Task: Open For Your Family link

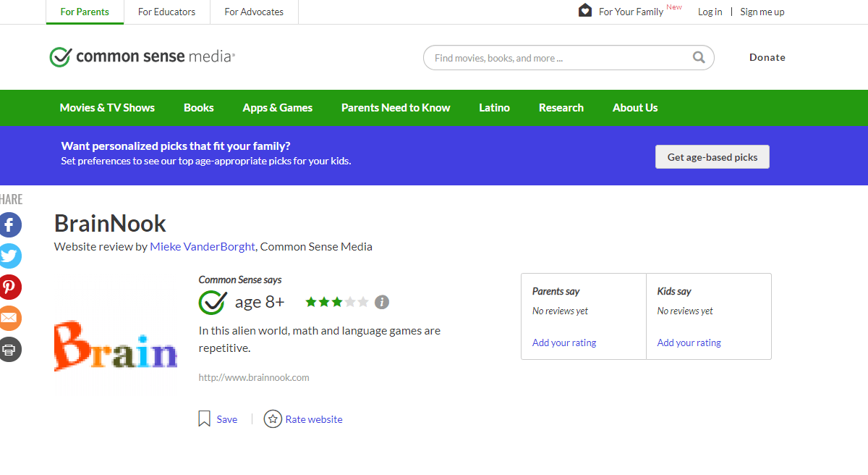Action: pyautogui.click(x=631, y=12)
